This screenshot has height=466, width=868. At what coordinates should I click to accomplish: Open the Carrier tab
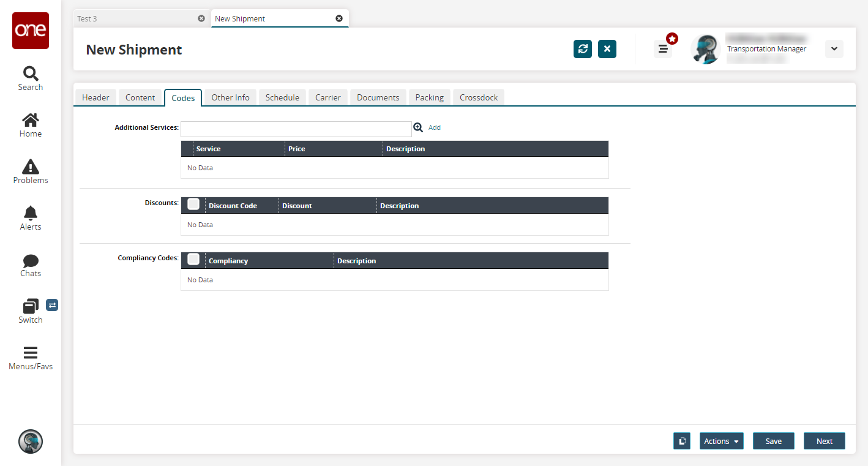tap(328, 97)
